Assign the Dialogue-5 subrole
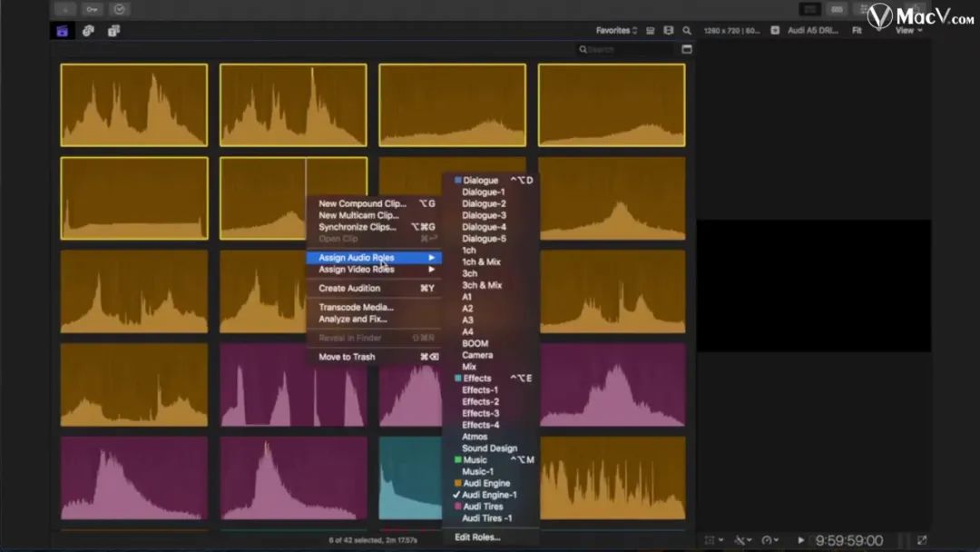 [x=491, y=239]
